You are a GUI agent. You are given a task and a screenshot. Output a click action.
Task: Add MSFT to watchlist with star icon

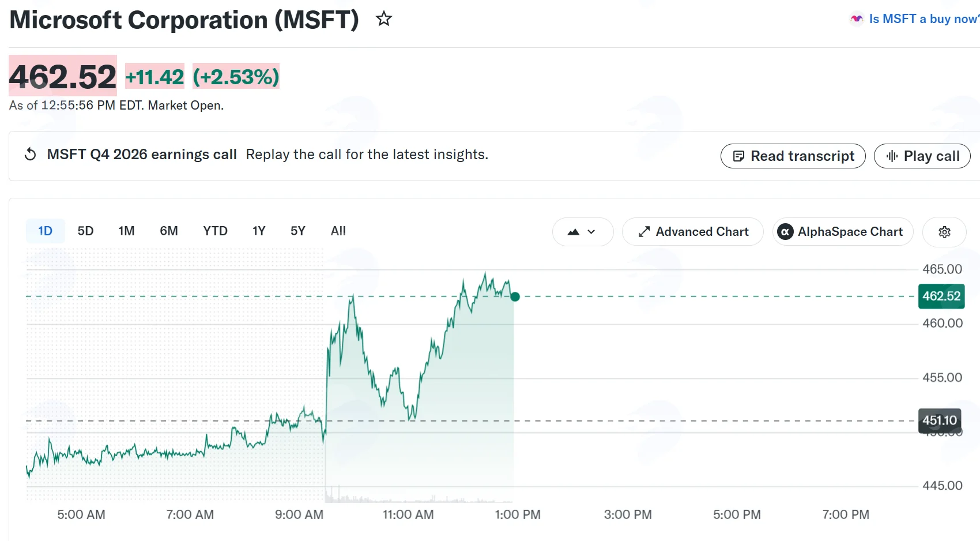pos(384,19)
